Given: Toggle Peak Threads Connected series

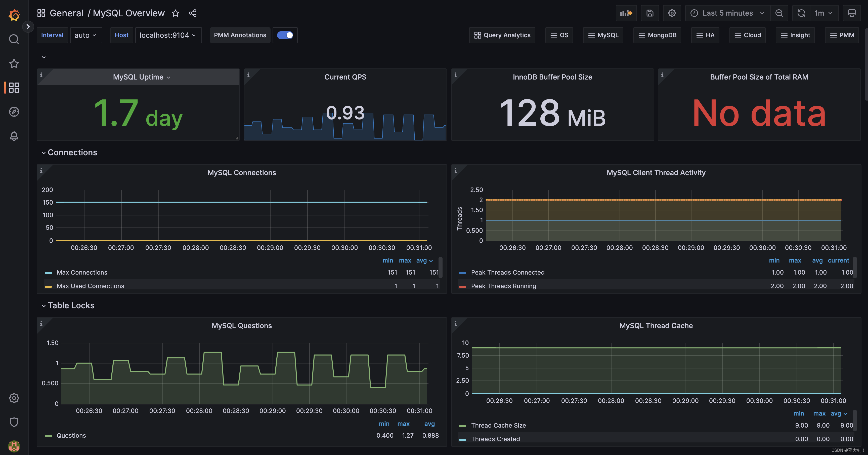Looking at the screenshot, I should (507, 272).
